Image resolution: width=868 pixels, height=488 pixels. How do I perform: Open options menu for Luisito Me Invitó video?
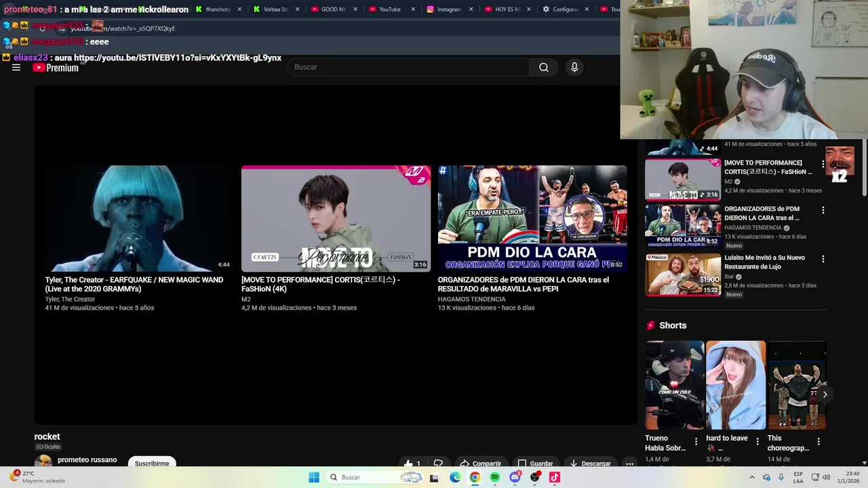(x=823, y=259)
